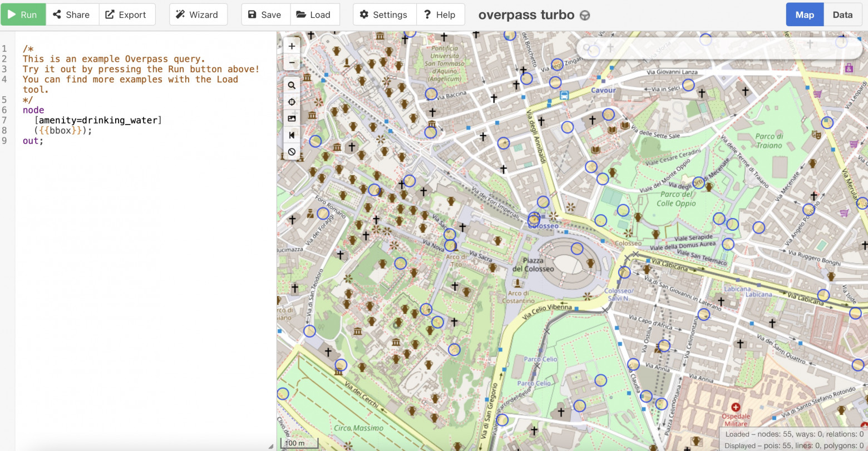Open the Help panel
868x451 pixels.
pos(440,14)
